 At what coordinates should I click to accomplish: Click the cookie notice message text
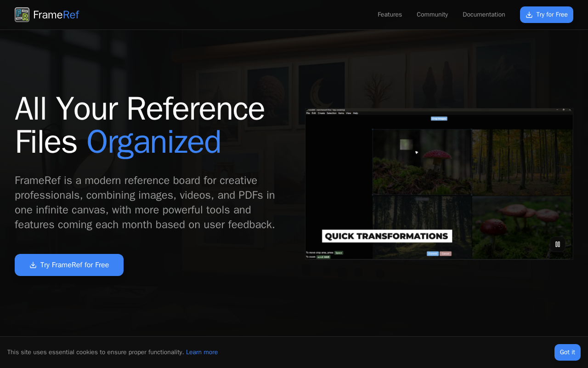click(x=96, y=352)
